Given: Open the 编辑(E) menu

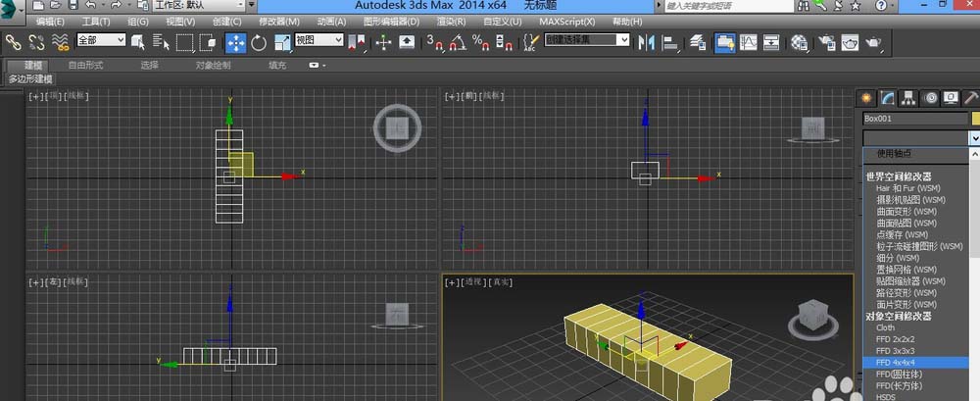Looking at the screenshot, I should click(x=50, y=22).
